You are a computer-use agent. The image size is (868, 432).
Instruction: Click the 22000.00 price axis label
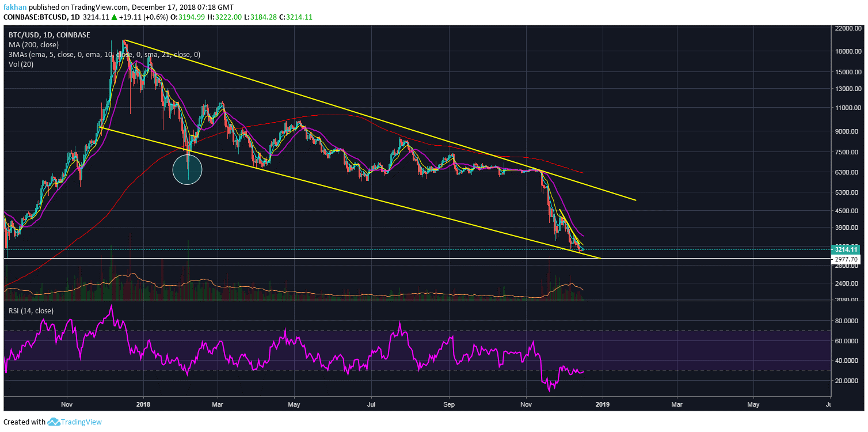click(850, 28)
